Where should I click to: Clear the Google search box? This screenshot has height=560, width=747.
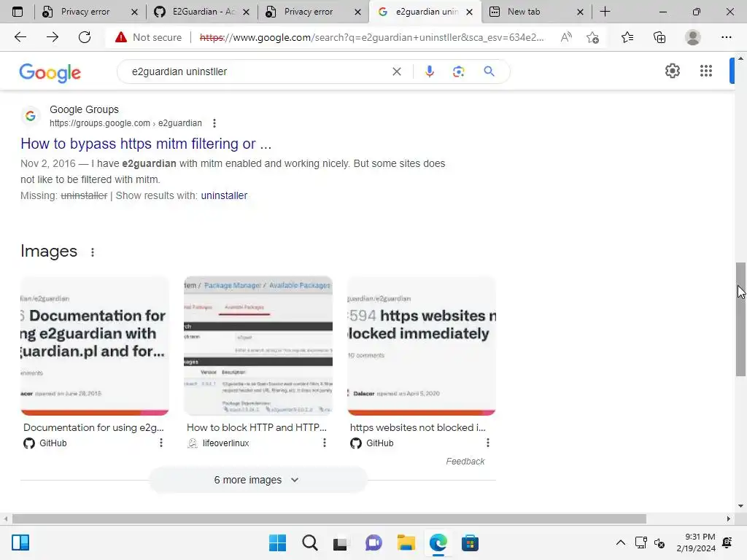(396, 71)
